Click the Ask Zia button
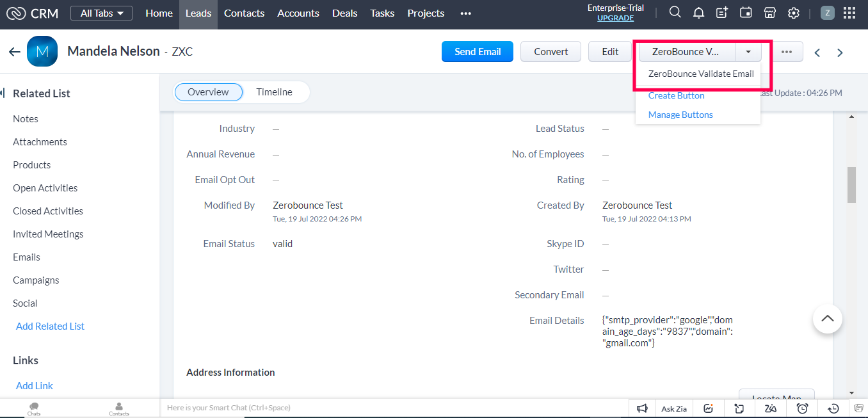 pos(674,408)
